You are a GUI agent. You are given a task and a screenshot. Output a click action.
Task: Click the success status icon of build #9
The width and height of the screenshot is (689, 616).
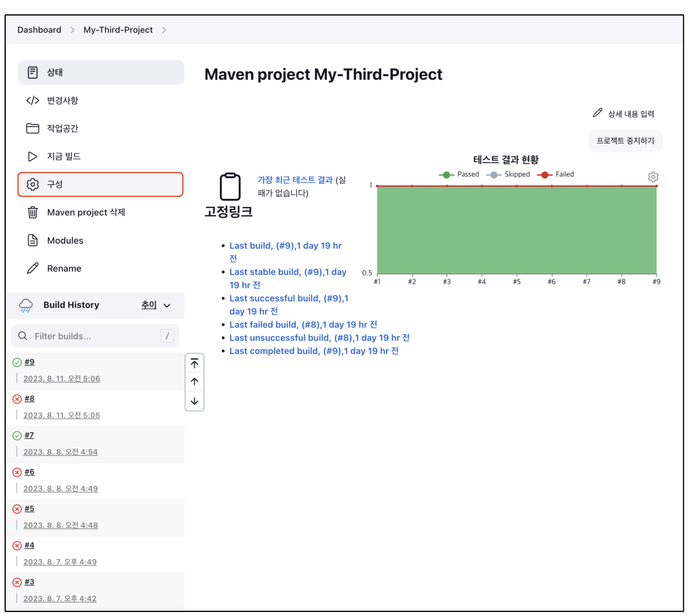(x=17, y=362)
